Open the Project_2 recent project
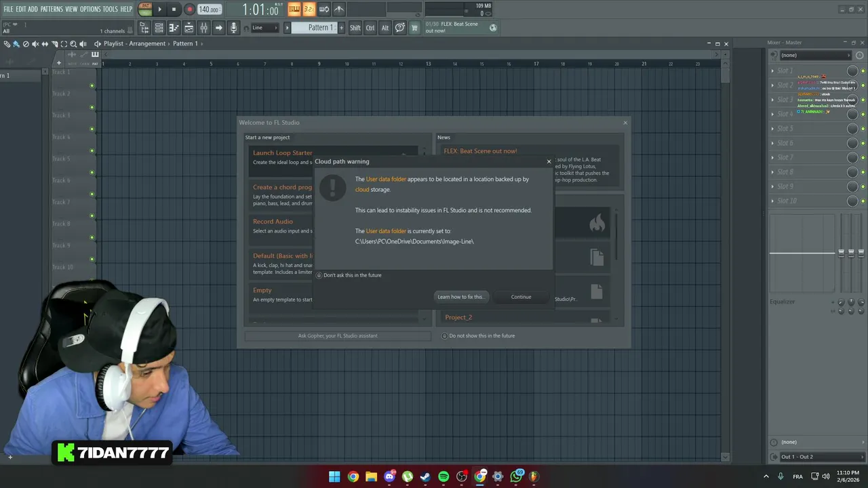This screenshot has width=868, height=488. pos(458,317)
